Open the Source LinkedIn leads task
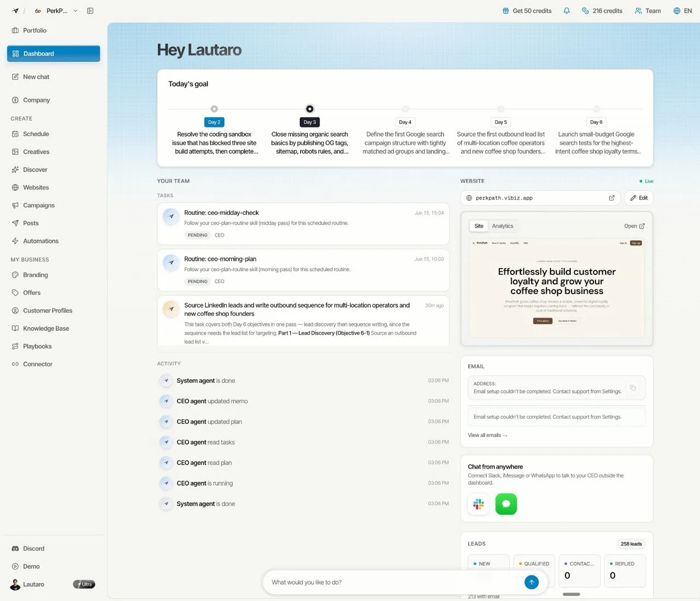700x601 pixels. point(303,321)
